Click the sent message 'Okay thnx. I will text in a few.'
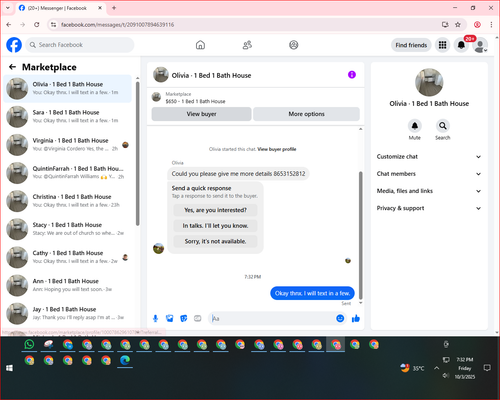This screenshot has width=500, height=400. tap(312, 293)
